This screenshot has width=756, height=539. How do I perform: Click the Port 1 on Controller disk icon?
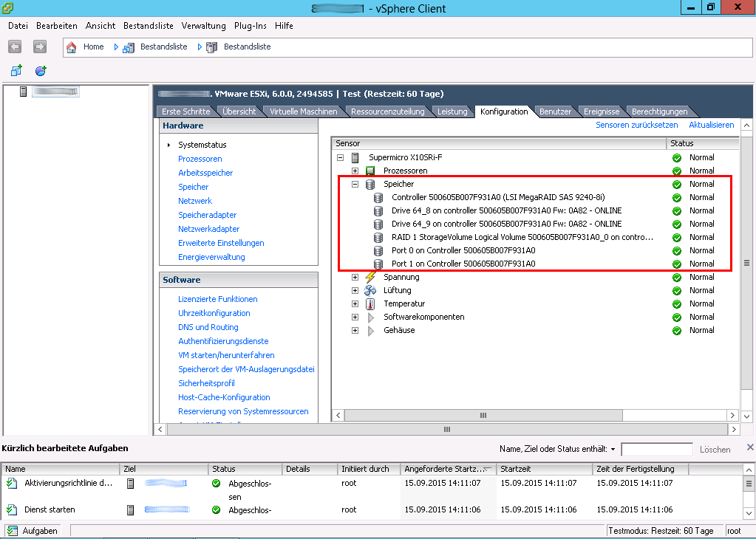click(378, 264)
